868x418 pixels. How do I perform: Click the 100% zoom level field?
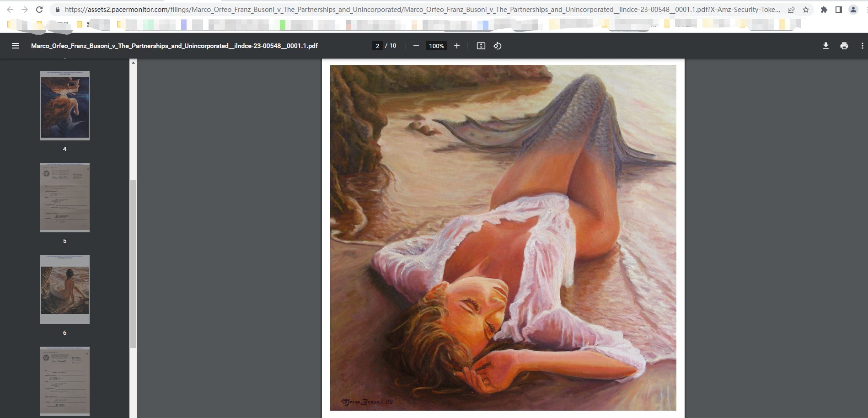tap(436, 46)
